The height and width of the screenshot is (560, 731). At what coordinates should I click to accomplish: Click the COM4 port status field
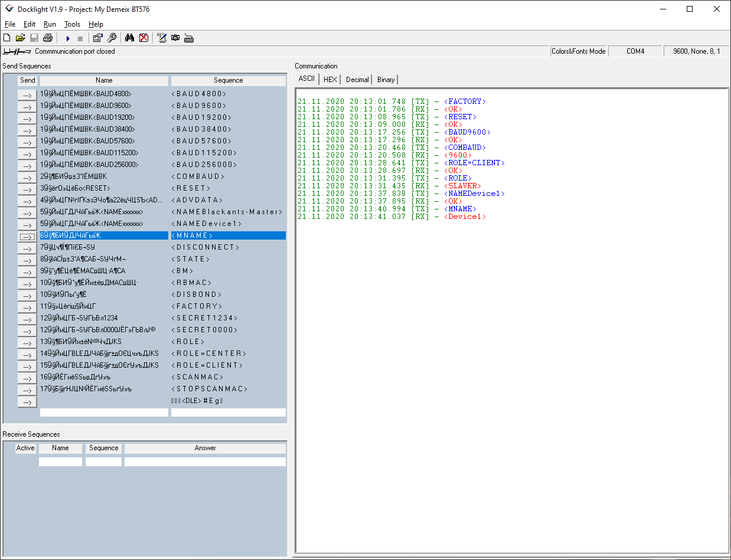pos(635,51)
